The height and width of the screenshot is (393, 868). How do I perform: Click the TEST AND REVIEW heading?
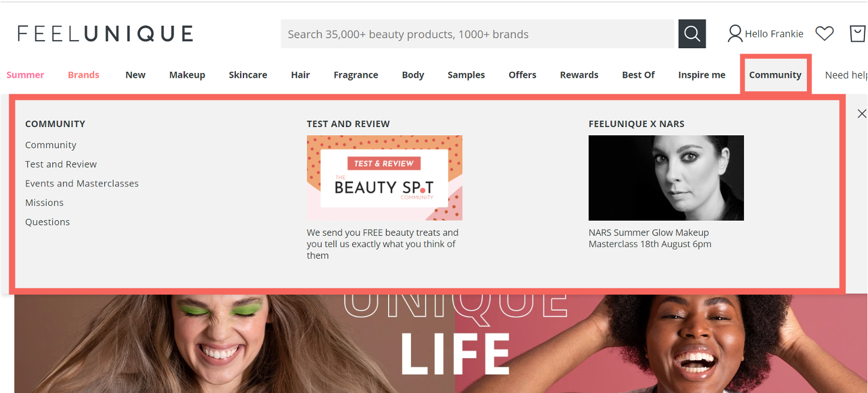click(348, 124)
